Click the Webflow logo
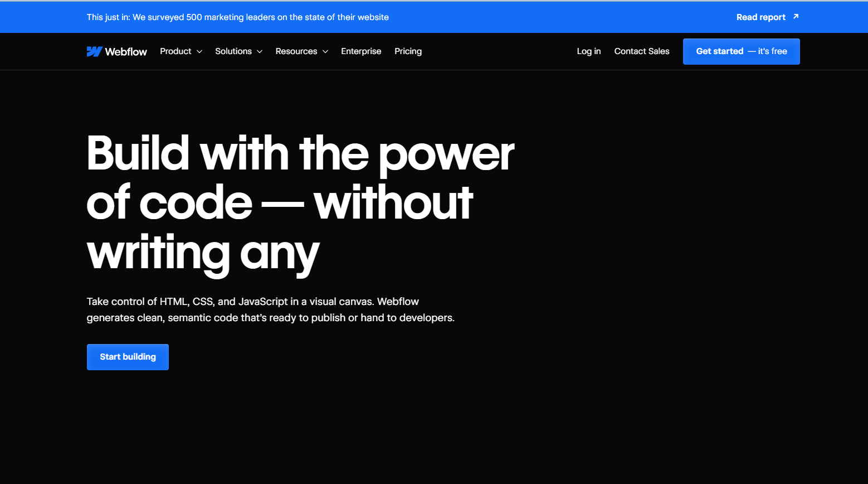Screen dimensions: 868x484 pyautogui.click(x=117, y=51)
